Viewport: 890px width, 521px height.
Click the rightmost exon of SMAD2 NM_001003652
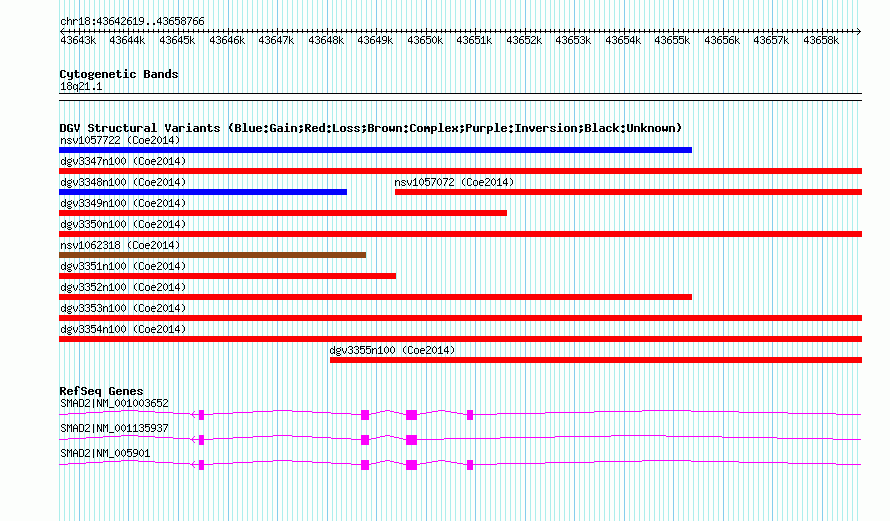coord(470,415)
